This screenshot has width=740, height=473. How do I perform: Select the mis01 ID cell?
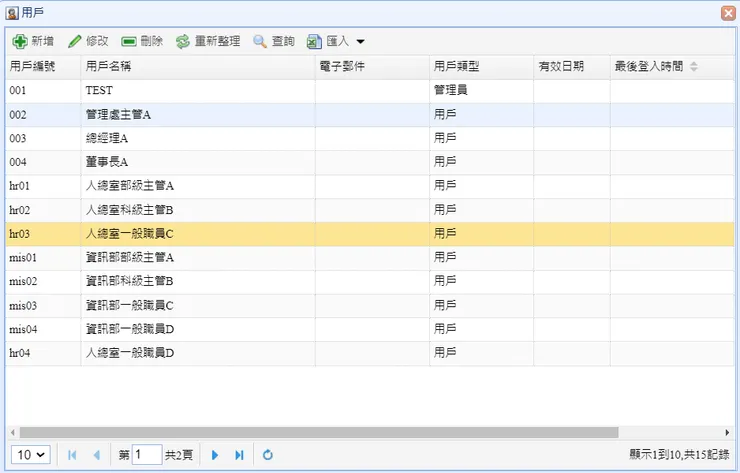pos(43,258)
